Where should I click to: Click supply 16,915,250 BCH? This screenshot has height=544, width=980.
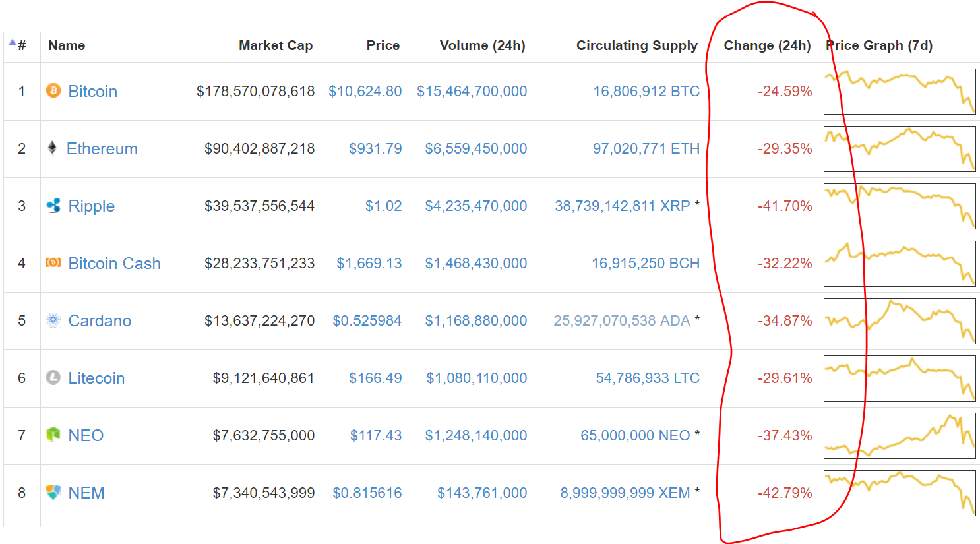[646, 264]
